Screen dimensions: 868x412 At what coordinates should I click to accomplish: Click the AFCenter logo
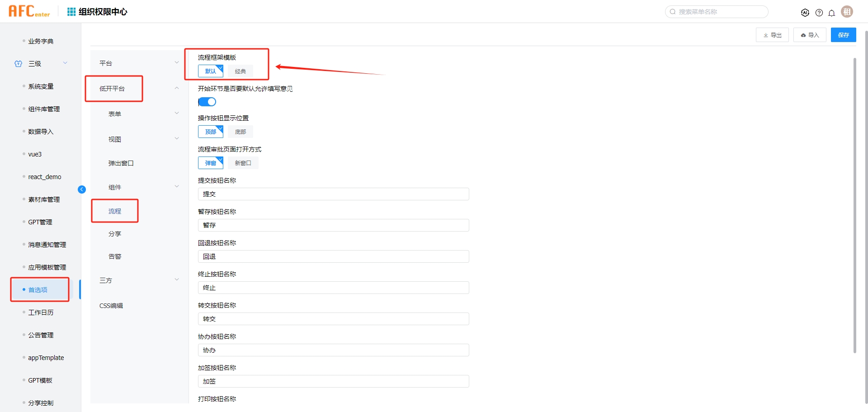tap(29, 11)
